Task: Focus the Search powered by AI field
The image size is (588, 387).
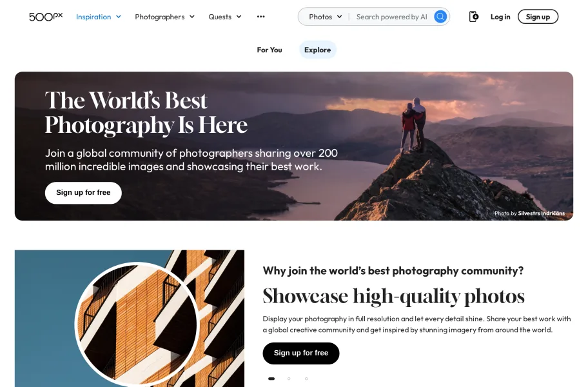Action: point(391,17)
